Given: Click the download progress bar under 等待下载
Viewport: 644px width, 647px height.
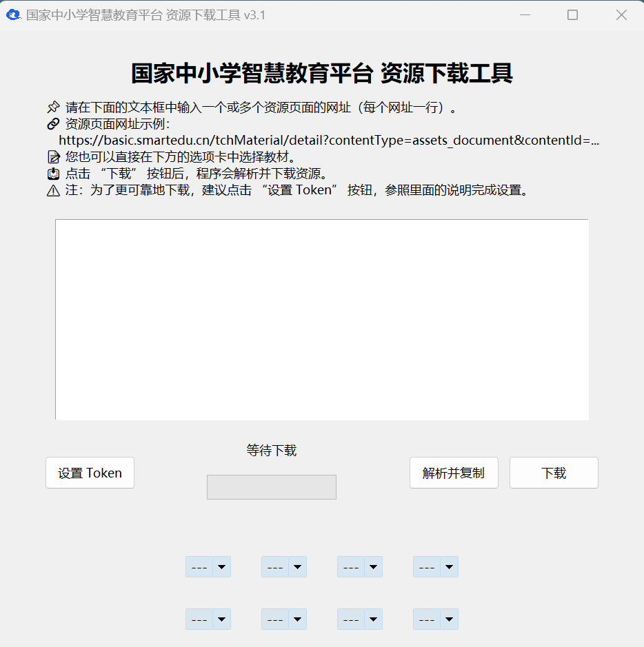Looking at the screenshot, I should click(x=272, y=487).
